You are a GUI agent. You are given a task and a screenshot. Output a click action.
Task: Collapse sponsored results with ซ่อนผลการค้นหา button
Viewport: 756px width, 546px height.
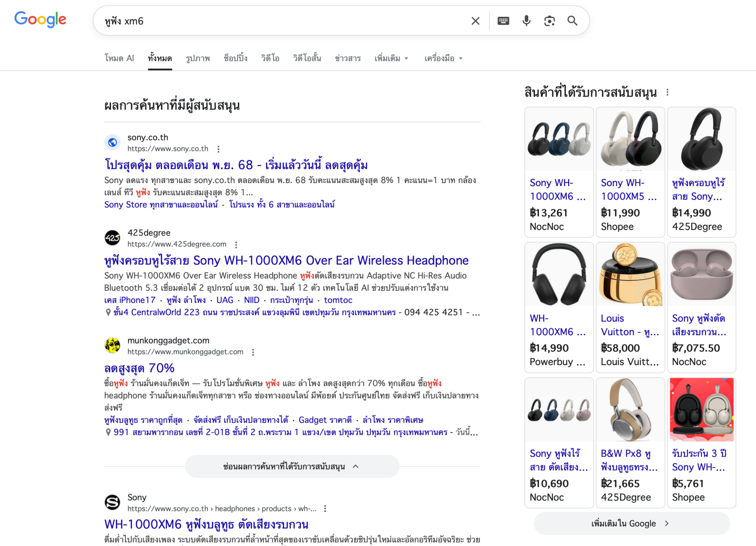click(292, 467)
